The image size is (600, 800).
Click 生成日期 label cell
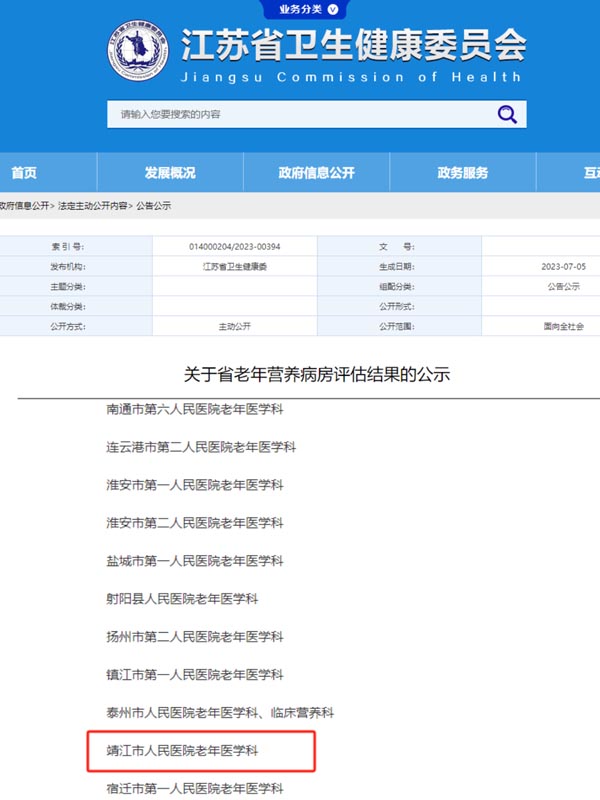[x=397, y=266]
